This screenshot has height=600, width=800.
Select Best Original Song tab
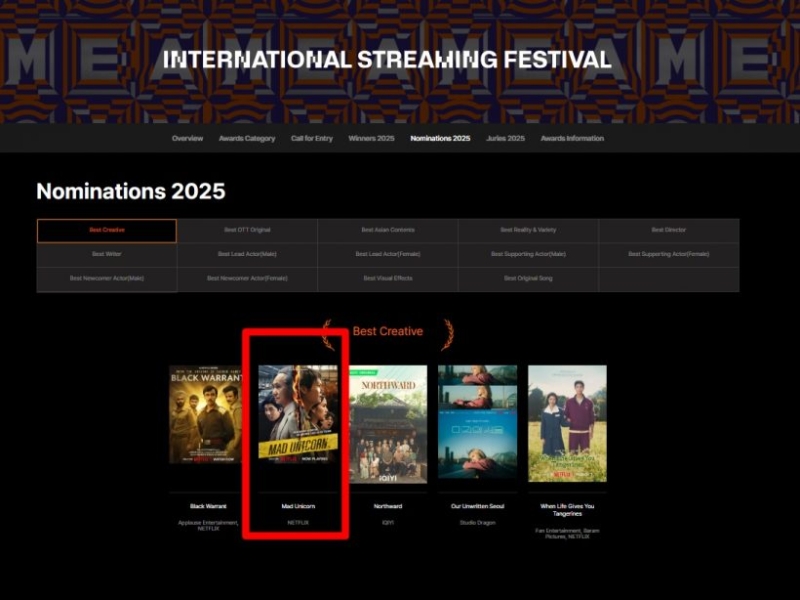pyautogui.click(x=528, y=279)
